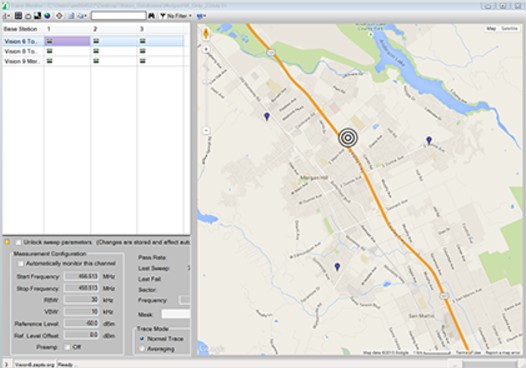Select Normal Trace radio button
The width and height of the screenshot is (526, 368).
(142, 339)
